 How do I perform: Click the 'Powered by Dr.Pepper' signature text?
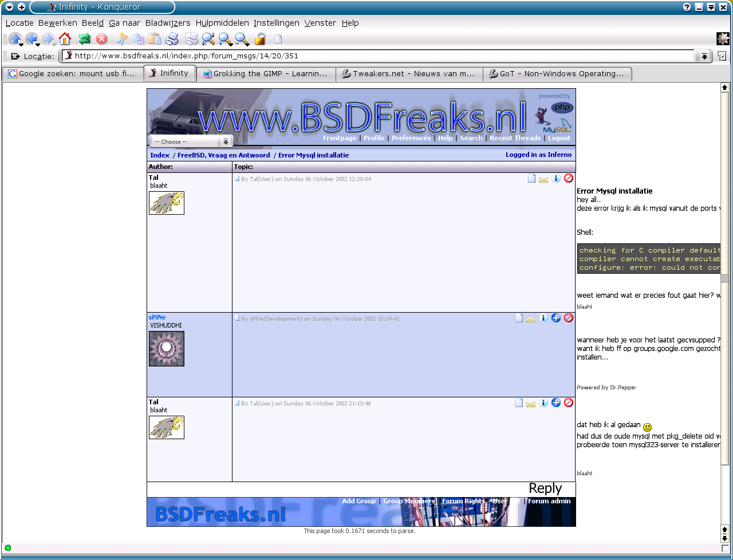click(606, 388)
